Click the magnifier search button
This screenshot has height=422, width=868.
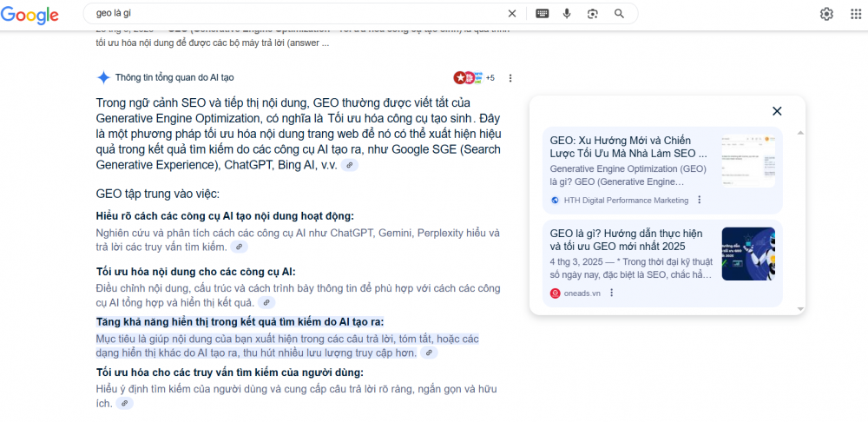pyautogui.click(x=619, y=14)
